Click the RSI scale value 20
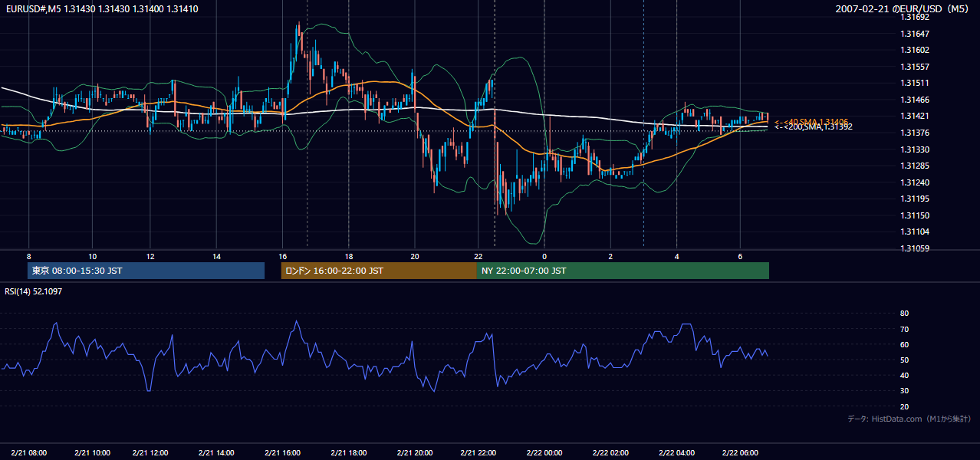This screenshot has width=980, height=460. (905, 406)
